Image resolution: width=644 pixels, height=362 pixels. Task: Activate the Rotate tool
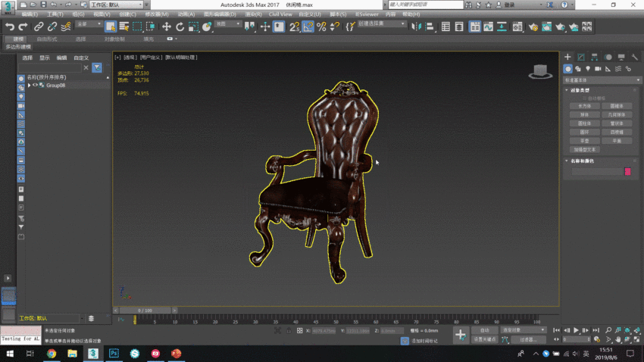[x=180, y=27]
